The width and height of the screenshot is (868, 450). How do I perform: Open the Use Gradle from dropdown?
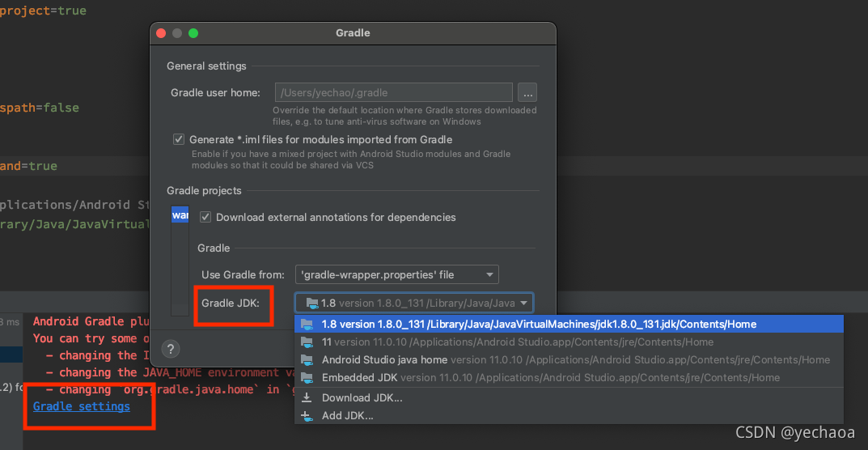tap(397, 275)
